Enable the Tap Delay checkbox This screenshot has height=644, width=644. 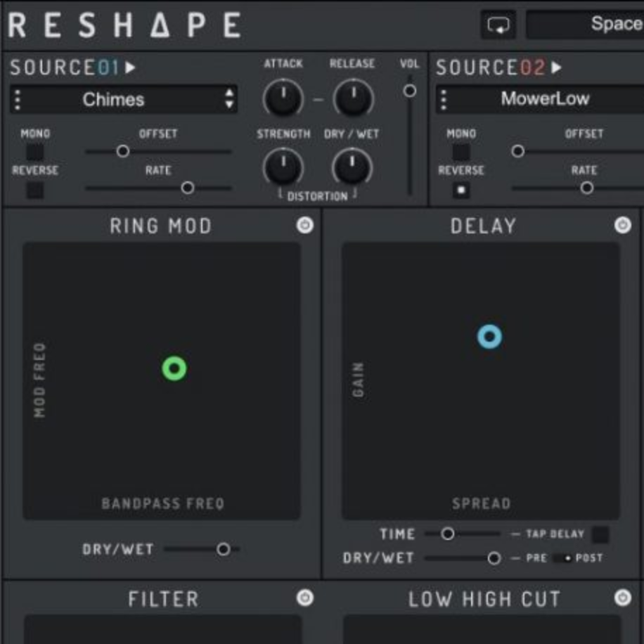600,534
